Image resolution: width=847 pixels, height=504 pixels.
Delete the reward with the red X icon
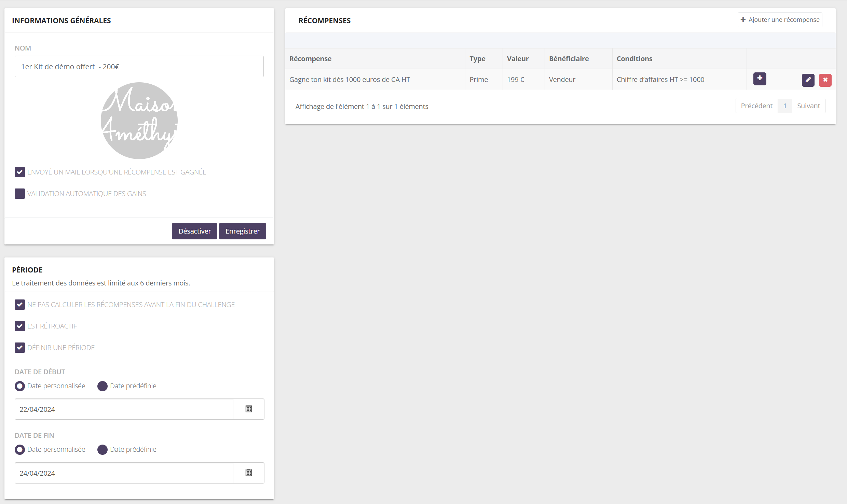(825, 80)
